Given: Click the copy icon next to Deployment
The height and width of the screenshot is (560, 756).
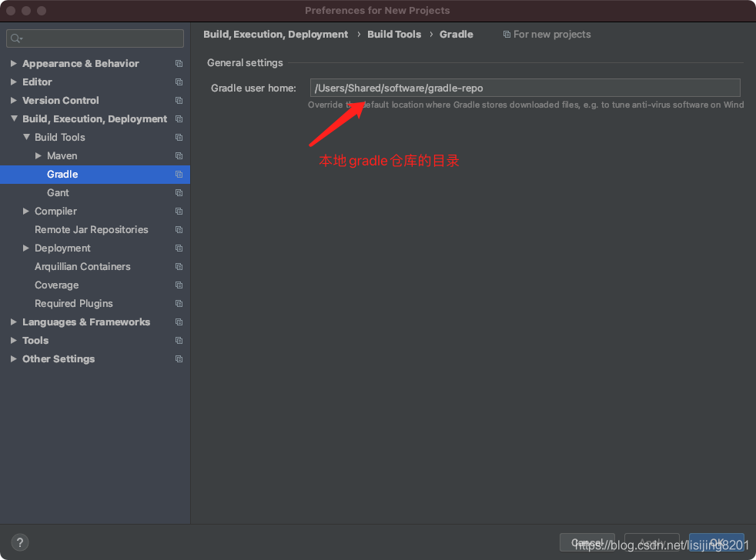Looking at the screenshot, I should (179, 248).
